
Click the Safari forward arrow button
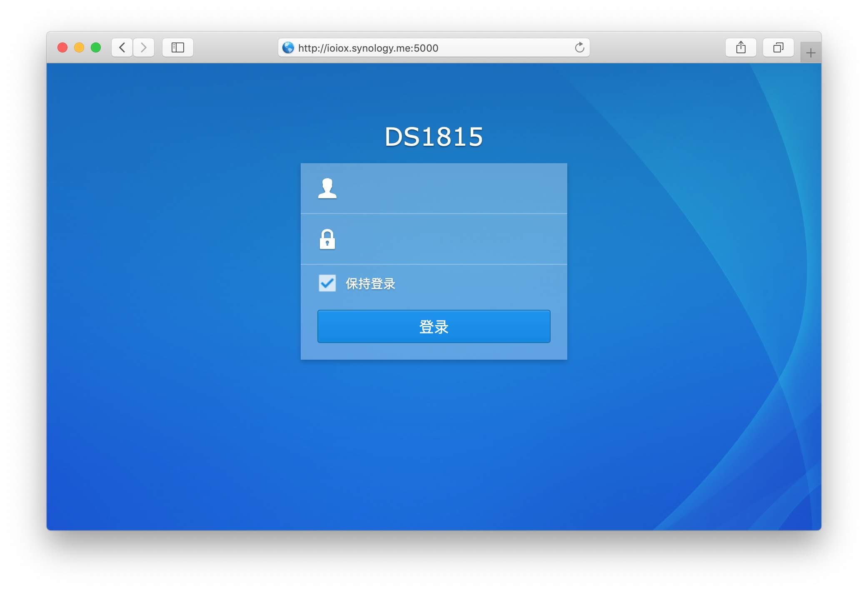(x=144, y=47)
